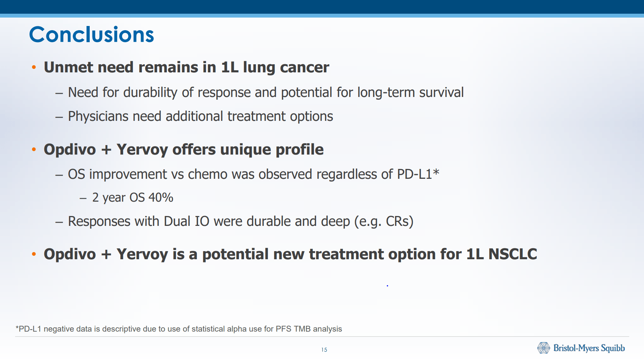Click 'Physicians need additional treatment options' text

click(200, 117)
